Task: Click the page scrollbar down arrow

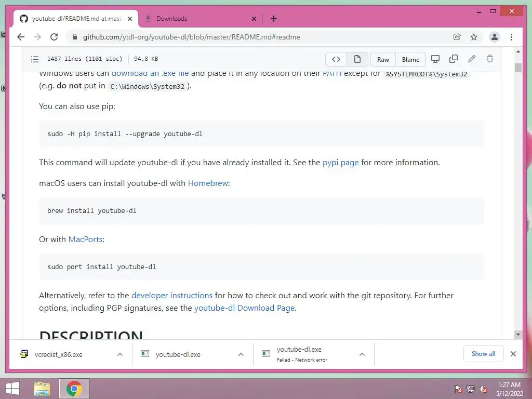Action: tap(518, 334)
